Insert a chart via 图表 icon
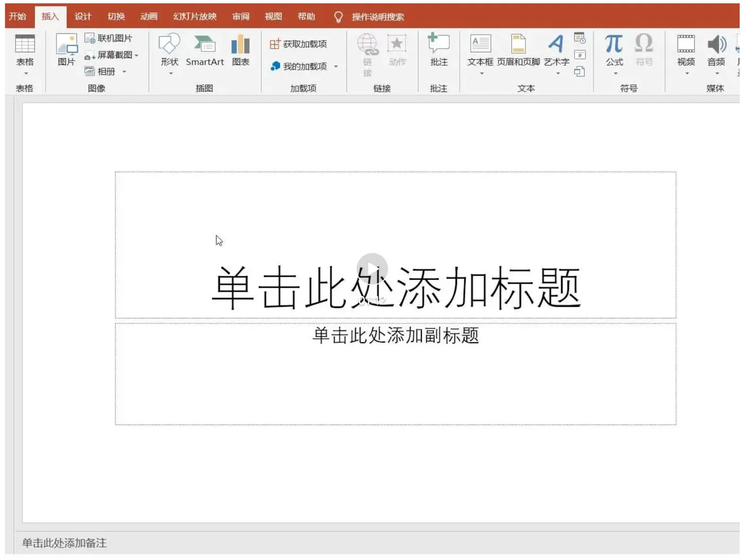 coord(240,44)
